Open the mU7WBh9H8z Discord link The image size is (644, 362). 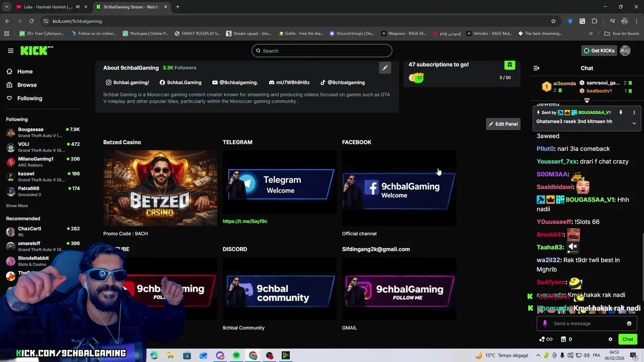click(289, 82)
